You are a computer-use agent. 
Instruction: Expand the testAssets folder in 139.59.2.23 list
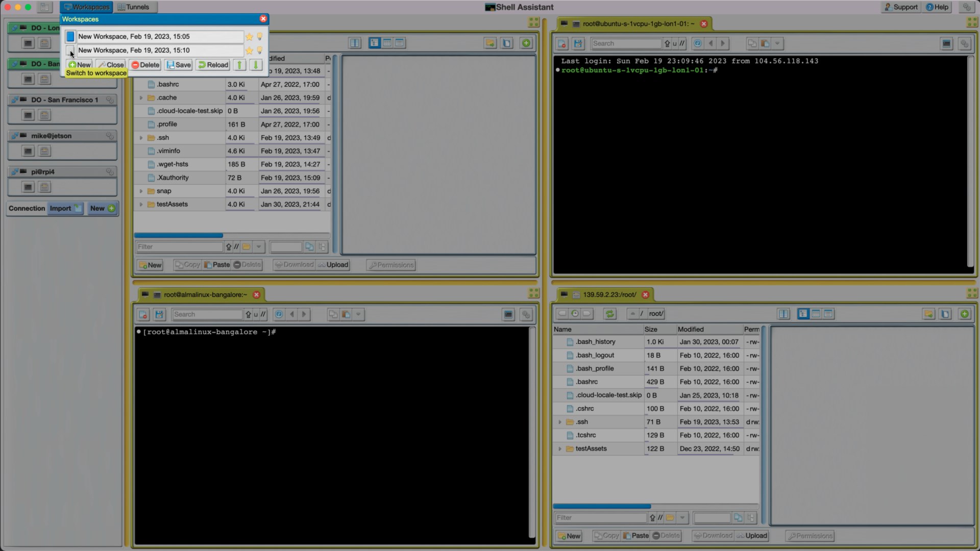point(560,449)
